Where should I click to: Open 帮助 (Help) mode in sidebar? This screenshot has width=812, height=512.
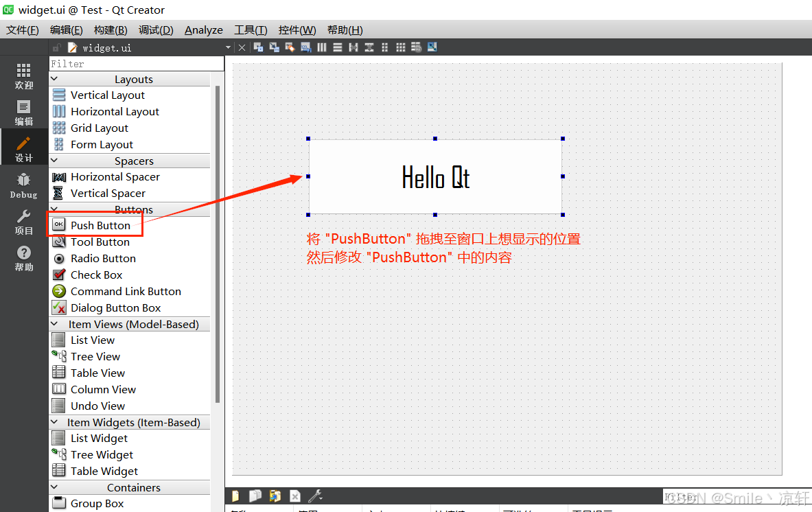(x=24, y=258)
